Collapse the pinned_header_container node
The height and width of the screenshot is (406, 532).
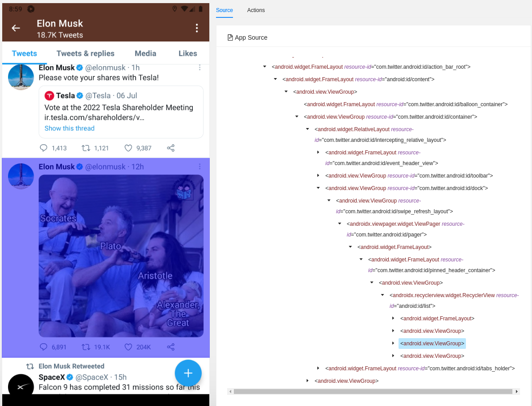(x=362, y=260)
